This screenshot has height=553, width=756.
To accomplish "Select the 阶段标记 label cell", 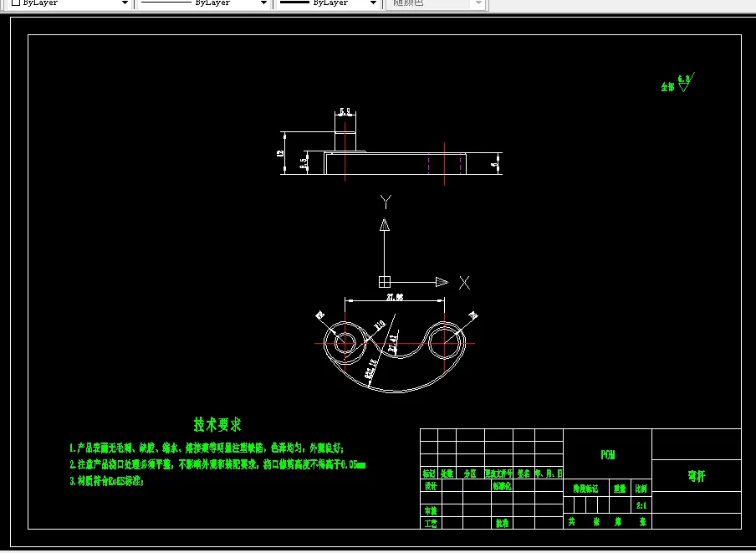I will 585,489.
